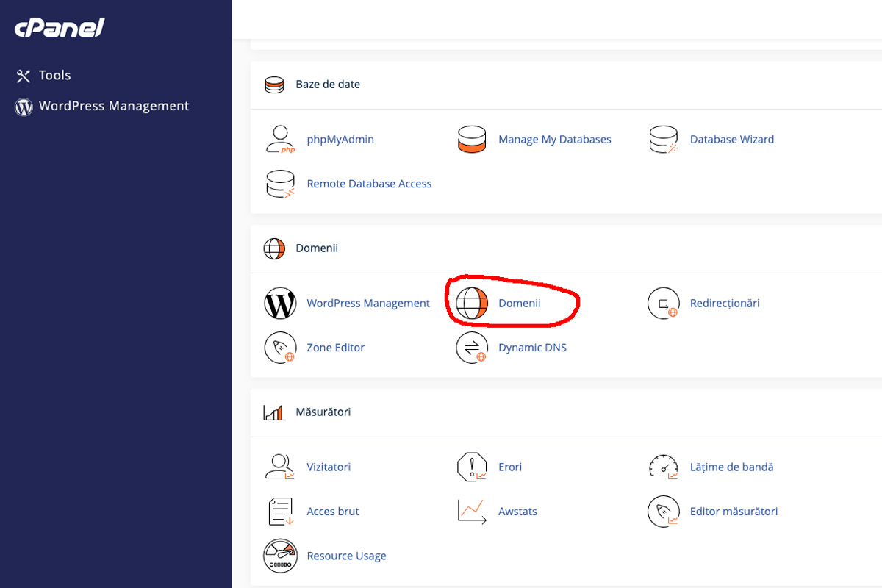Click the Măsurători section heading
This screenshot has width=882, height=588.
(x=323, y=412)
